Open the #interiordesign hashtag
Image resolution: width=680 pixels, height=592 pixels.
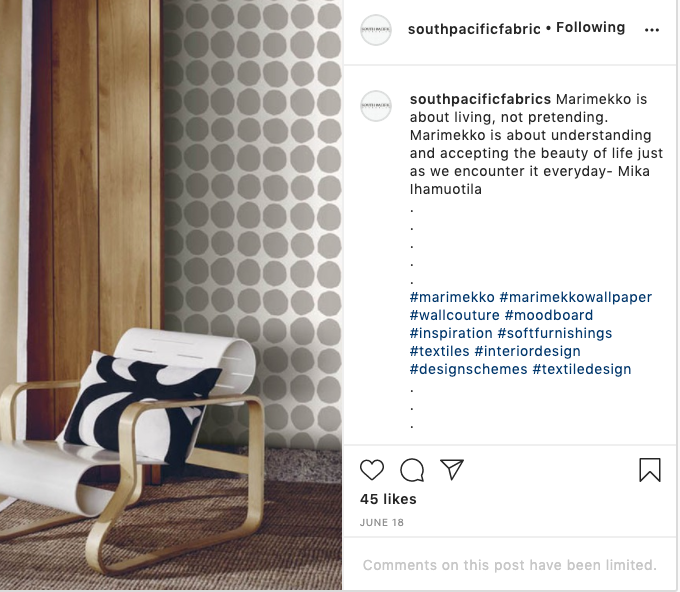[x=527, y=351]
